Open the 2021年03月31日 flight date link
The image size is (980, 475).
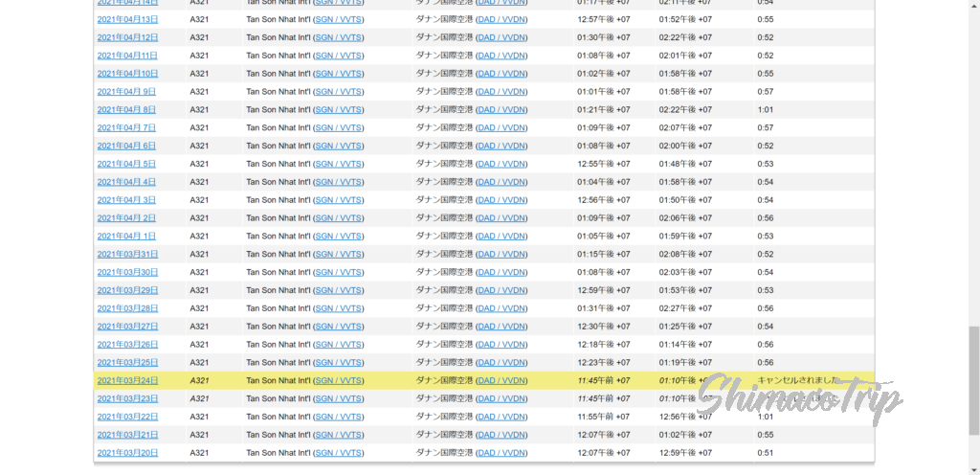(127, 255)
